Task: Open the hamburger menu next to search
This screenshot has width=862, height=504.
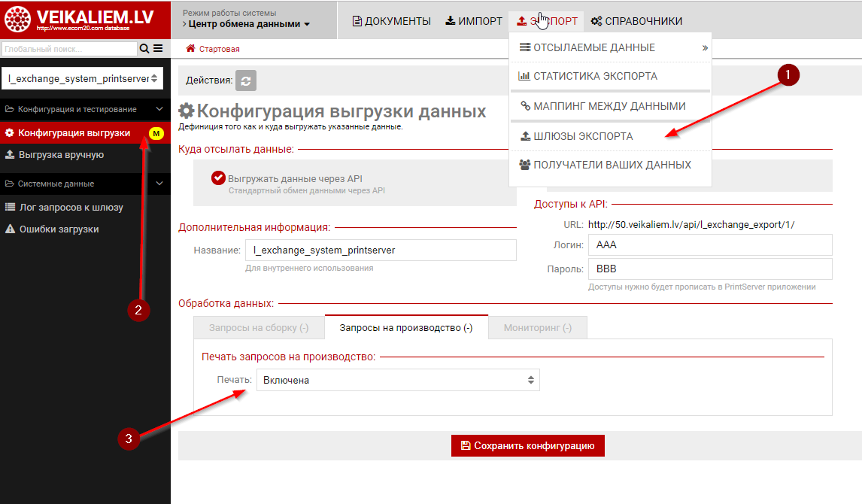Action: pyautogui.click(x=158, y=49)
